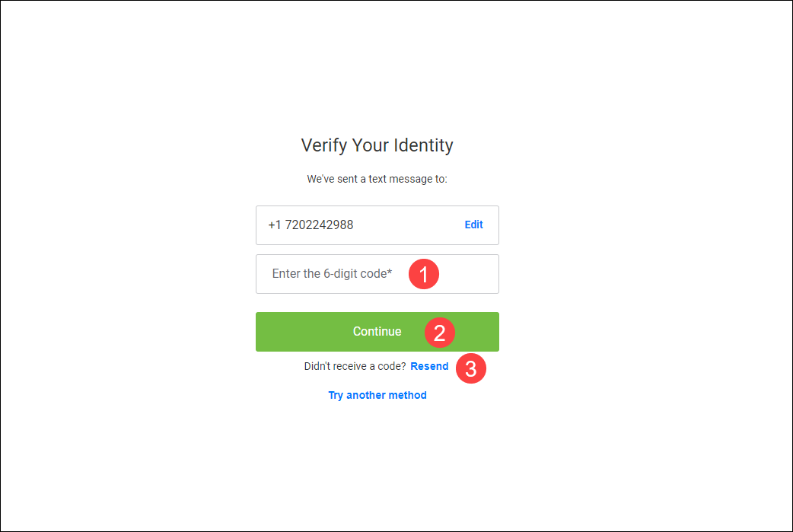Click the +1 country code prefix
793x532 pixels.
[275, 225]
